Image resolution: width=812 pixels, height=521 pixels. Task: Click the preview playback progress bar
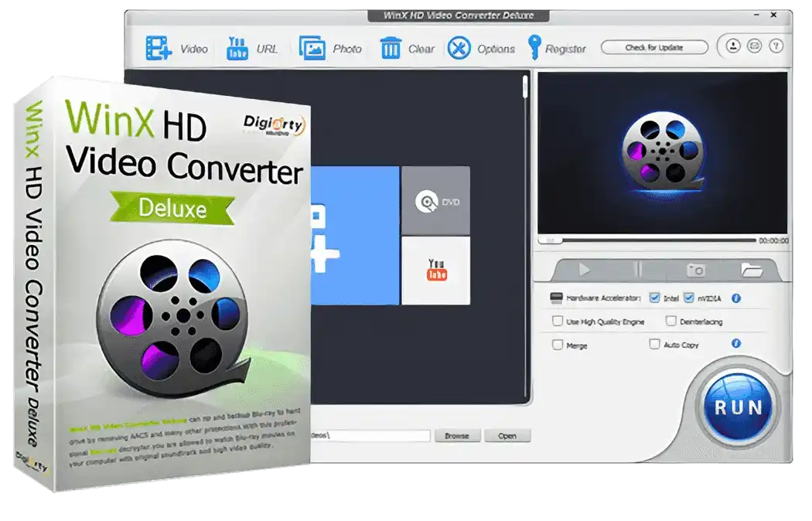(x=648, y=240)
